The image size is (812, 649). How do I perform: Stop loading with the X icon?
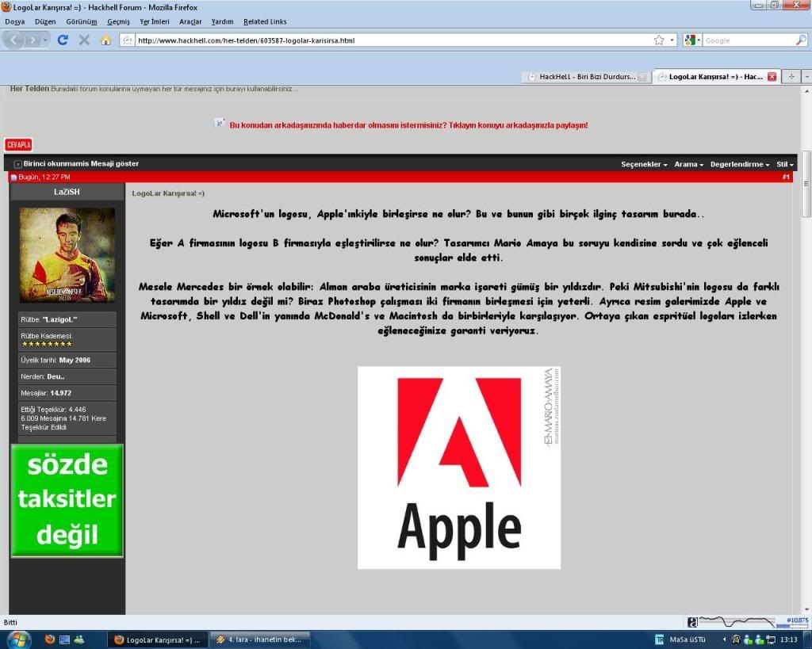(x=84, y=40)
